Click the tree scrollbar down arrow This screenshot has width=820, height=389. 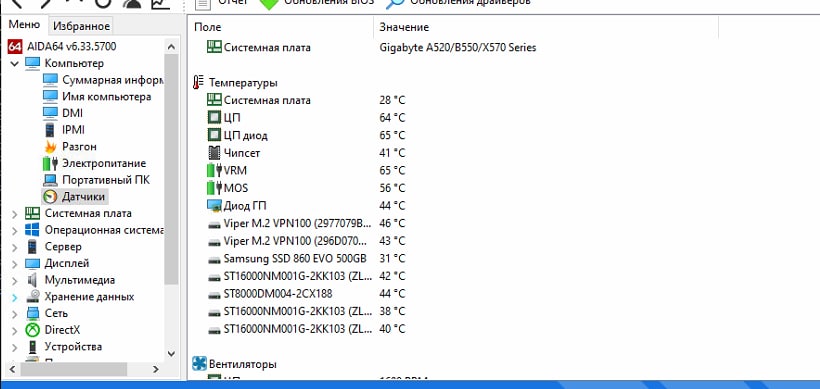pos(172,354)
